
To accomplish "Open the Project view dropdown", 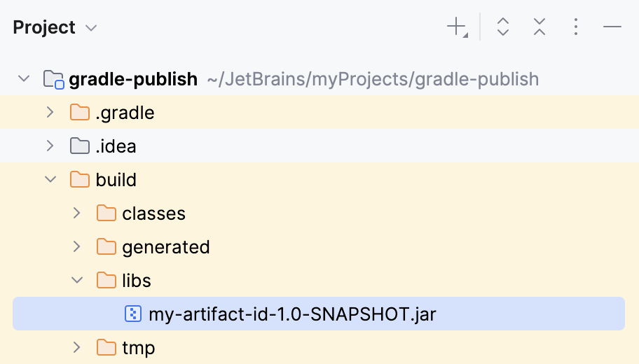I will tap(90, 28).
